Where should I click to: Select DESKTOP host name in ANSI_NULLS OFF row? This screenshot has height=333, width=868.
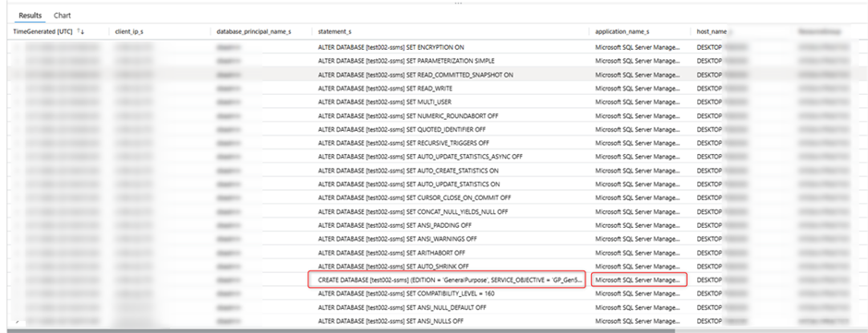pos(710,321)
